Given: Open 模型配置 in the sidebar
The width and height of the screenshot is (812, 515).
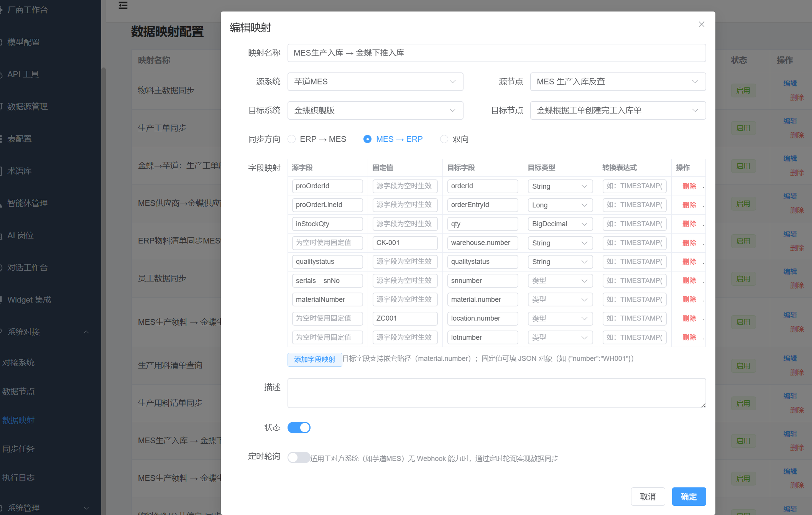Looking at the screenshot, I should (24, 42).
